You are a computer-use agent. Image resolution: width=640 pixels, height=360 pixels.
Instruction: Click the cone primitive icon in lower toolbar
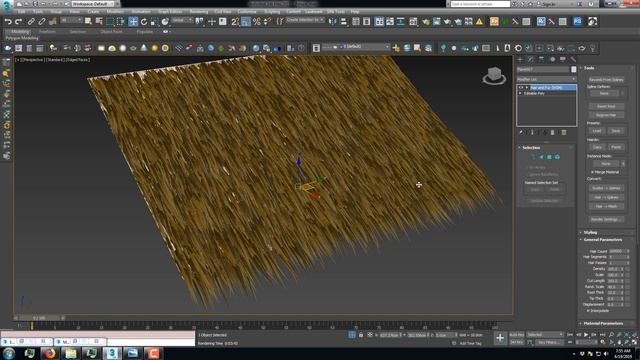(x=144, y=48)
